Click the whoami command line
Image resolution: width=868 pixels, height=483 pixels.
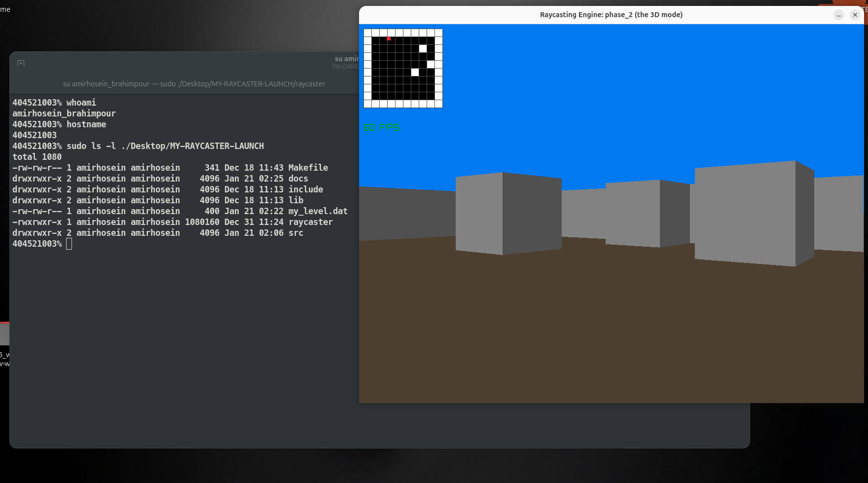81,103
